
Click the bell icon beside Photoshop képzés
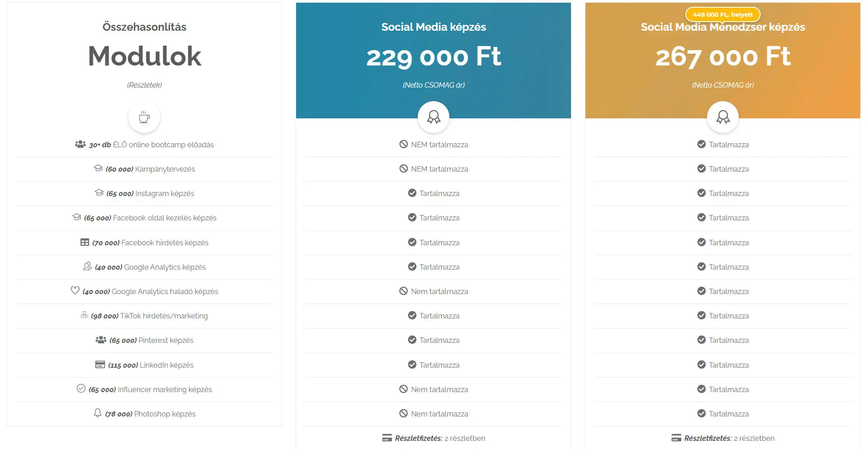98,413
